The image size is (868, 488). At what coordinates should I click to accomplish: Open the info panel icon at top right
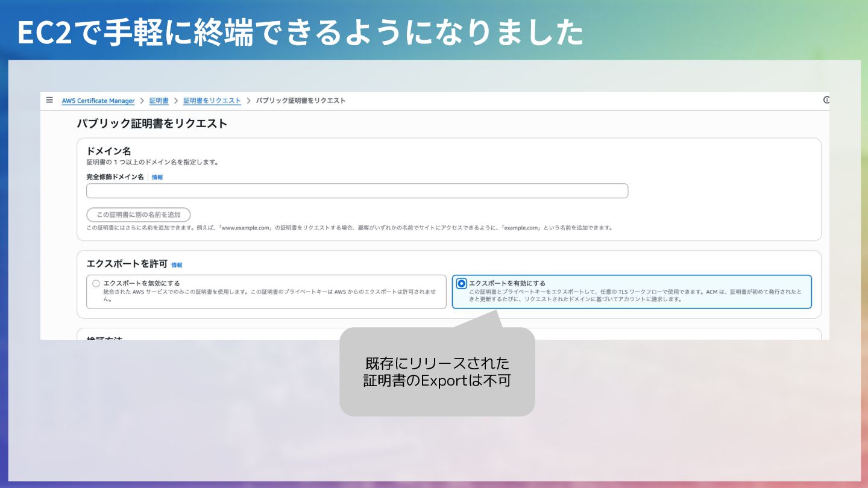pyautogui.click(x=826, y=100)
